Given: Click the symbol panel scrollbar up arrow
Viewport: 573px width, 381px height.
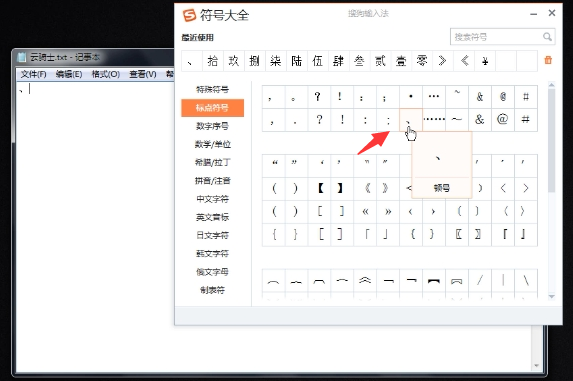Looking at the screenshot, I should coord(551,85).
